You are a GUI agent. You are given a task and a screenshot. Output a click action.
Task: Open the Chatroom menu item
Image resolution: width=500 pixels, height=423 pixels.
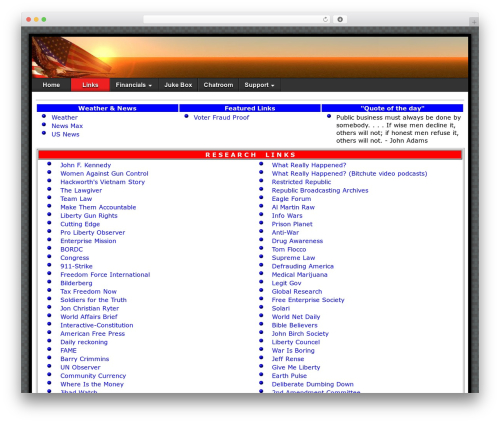(218, 85)
